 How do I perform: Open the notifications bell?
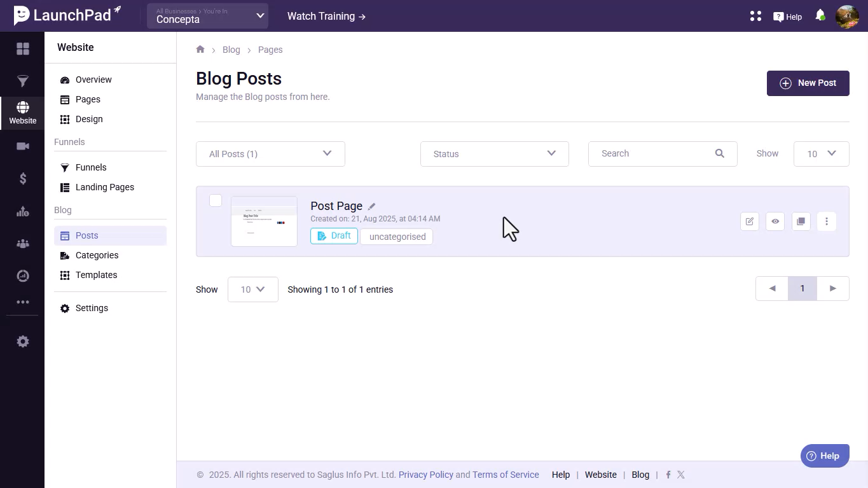click(820, 15)
